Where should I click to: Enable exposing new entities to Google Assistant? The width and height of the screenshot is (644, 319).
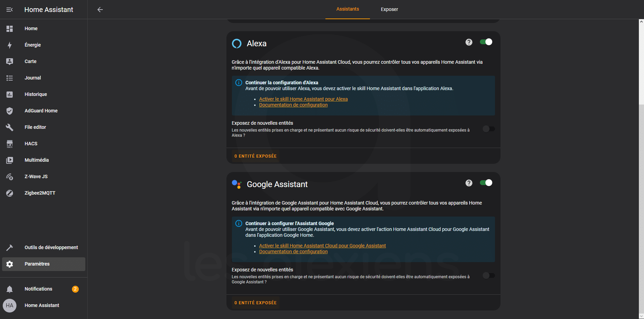click(x=488, y=275)
